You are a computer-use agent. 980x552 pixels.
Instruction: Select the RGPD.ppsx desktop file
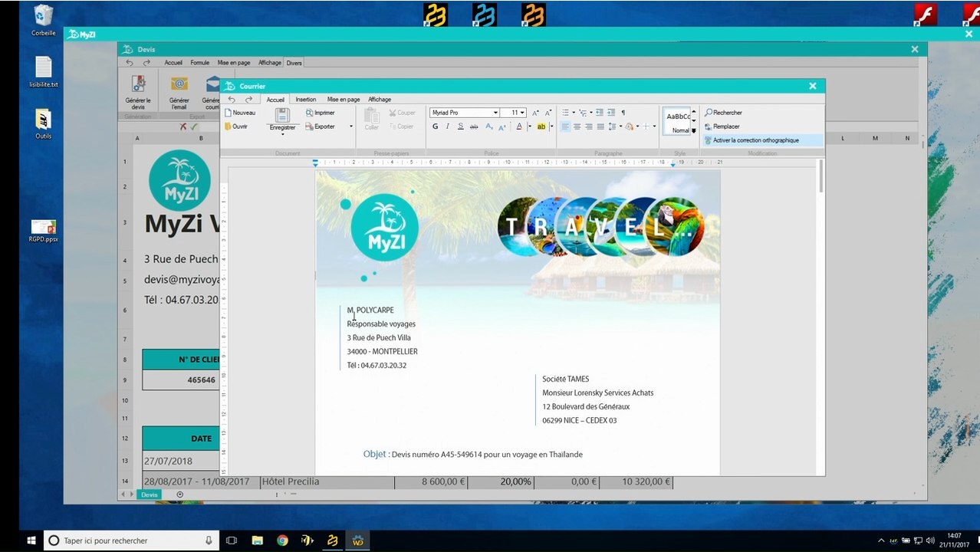(x=44, y=230)
